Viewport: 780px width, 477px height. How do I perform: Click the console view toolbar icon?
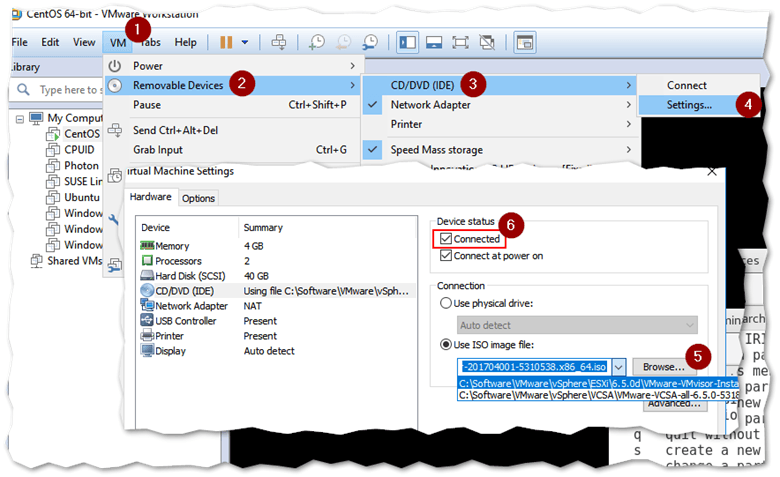(524, 42)
